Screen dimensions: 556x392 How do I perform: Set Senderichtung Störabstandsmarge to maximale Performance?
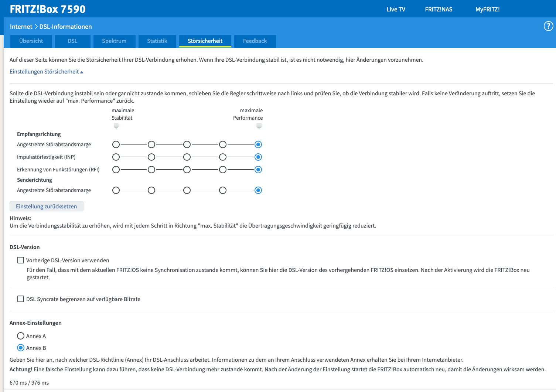258,190
